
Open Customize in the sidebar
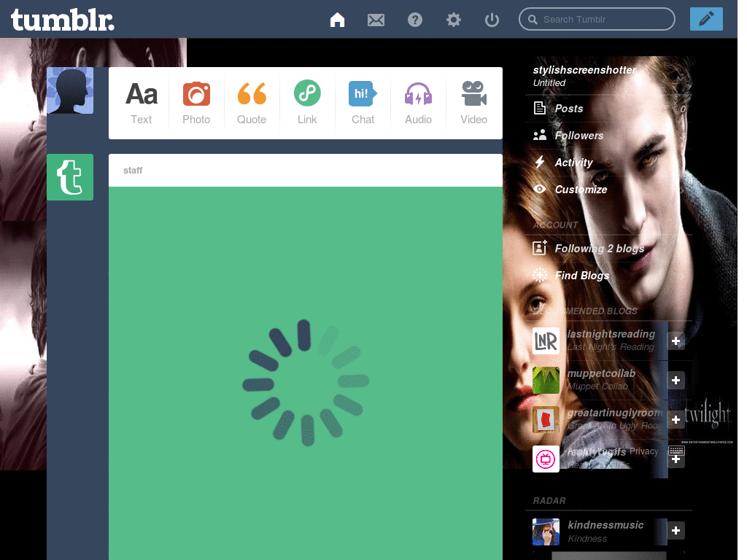[x=609, y=190]
